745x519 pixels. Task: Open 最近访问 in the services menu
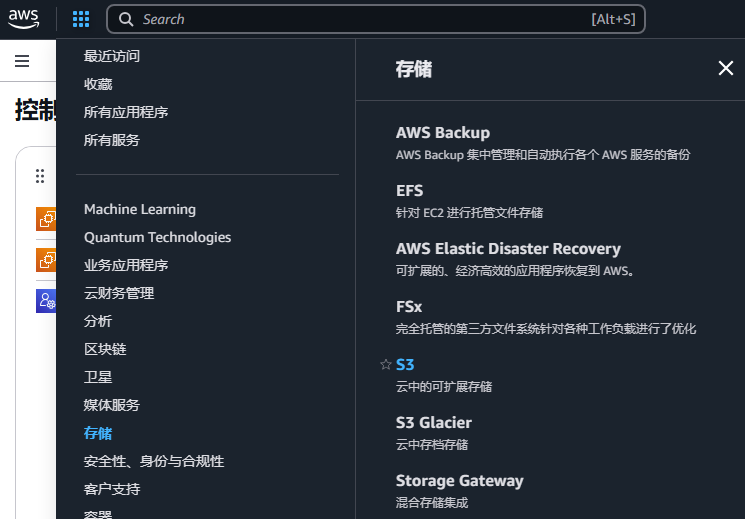tap(112, 56)
